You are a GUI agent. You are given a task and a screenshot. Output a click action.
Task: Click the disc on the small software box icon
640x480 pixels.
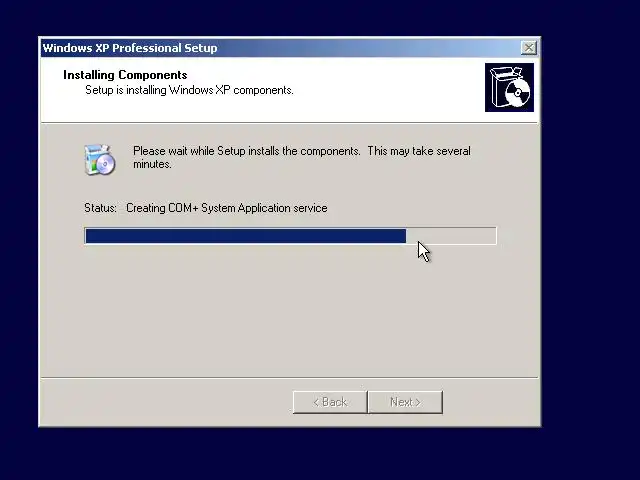[x=107, y=164]
